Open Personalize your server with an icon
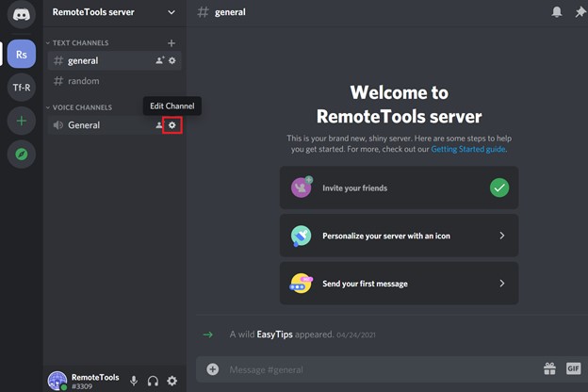 tap(399, 236)
